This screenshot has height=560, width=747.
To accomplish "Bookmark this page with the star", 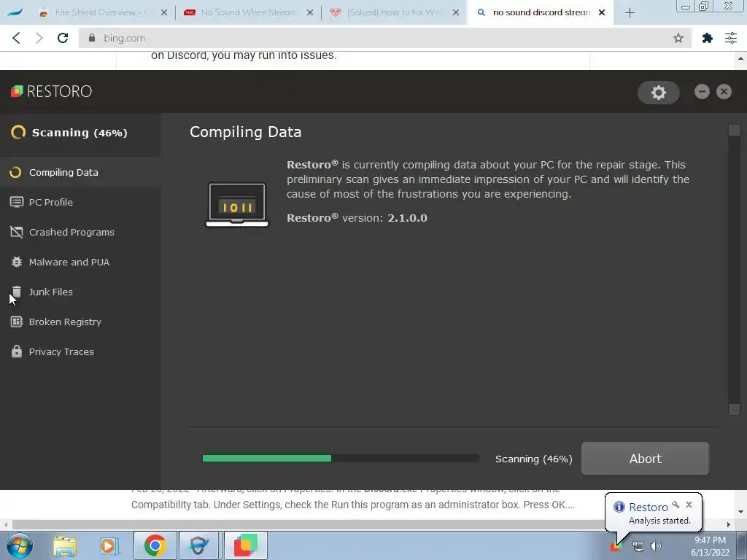I will point(678,38).
